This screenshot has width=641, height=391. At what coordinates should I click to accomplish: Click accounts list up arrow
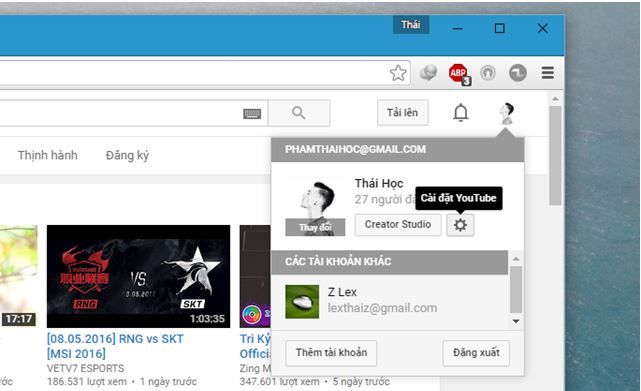click(516, 259)
